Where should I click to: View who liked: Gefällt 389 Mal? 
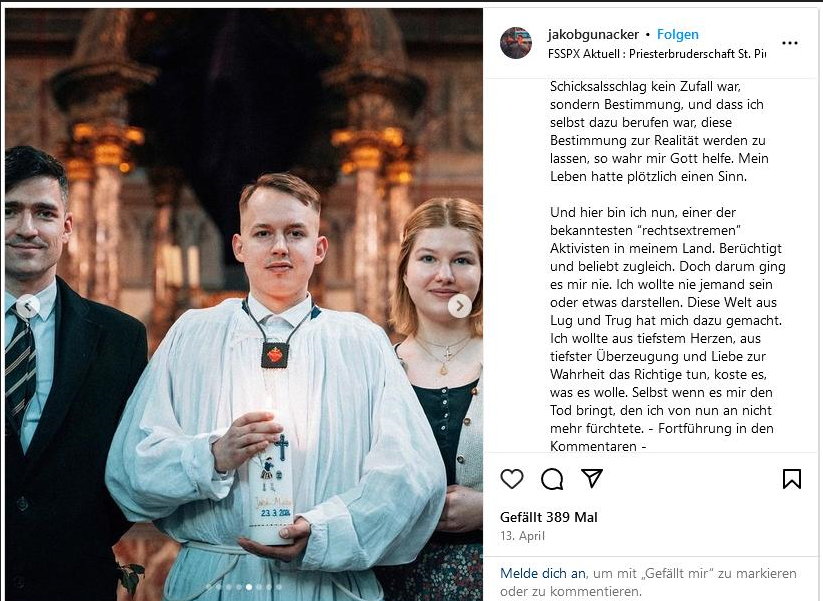click(548, 517)
